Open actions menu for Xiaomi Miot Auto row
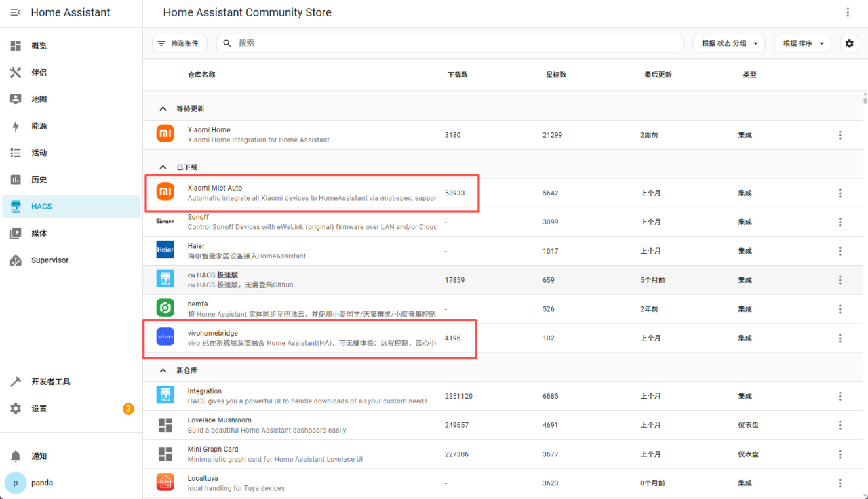 click(x=840, y=193)
